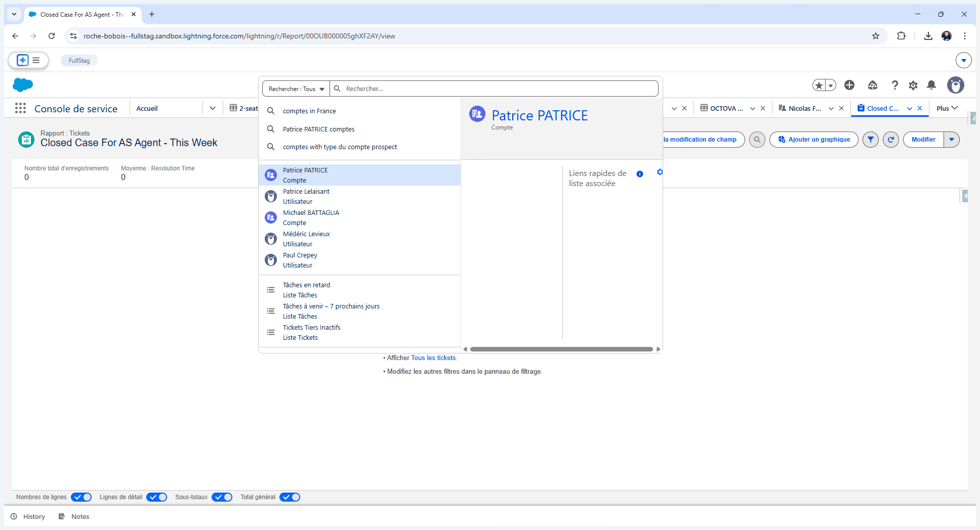Viewport: 980px width, 530px height.
Task: Toggle Sous-totaux switch
Action: tap(222, 497)
